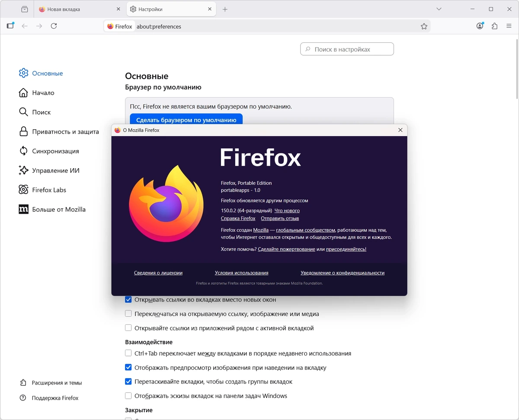Screen dimensions: 519x420
Task: Switch to the Новая вкладка tab
Action: click(x=79, y=9)
